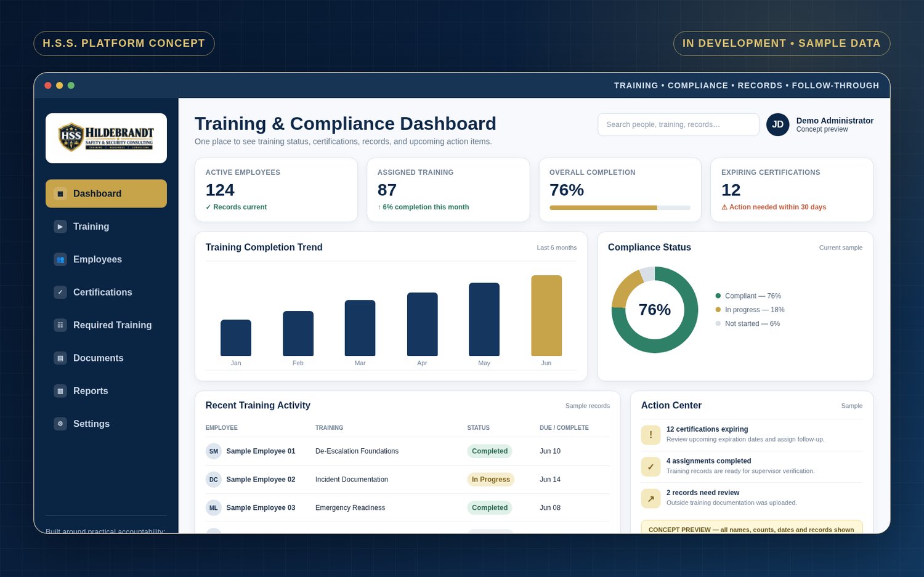
Task: Click the Mar bar in completion trend
Action: 360,328
